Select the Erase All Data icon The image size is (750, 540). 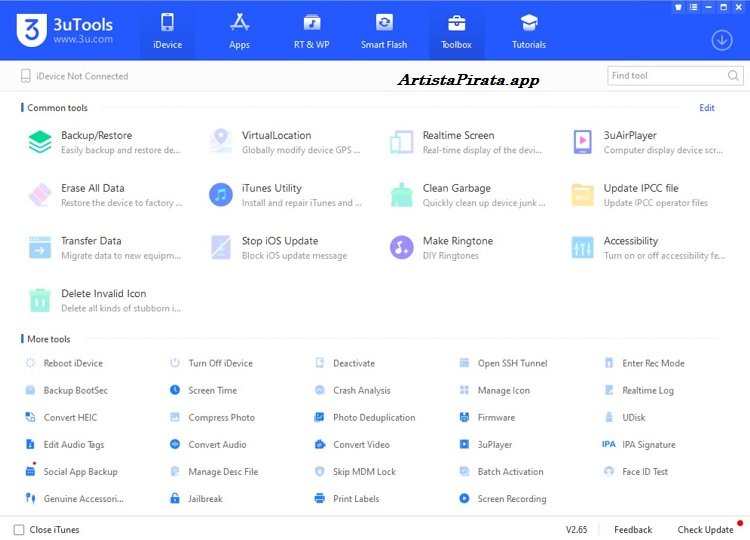[40, 195]
